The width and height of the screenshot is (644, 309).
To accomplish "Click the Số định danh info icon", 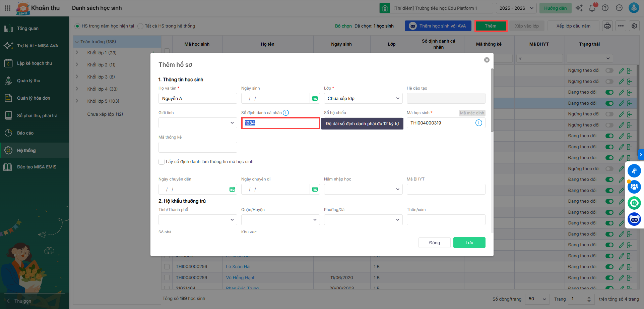I will (x=286, y=113).
